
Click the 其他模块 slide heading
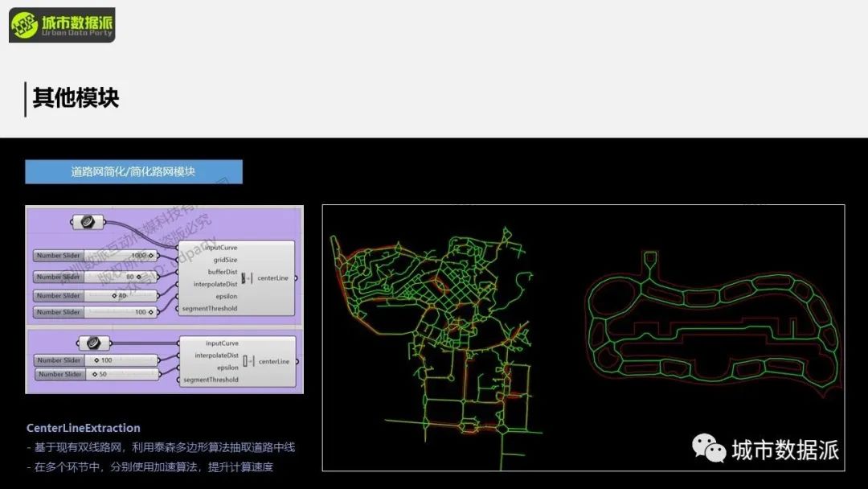tap(76, 98)
